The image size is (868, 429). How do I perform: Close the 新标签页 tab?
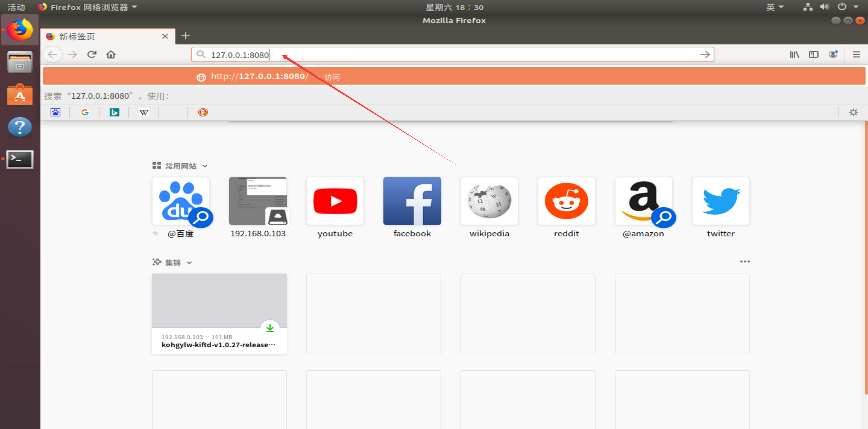click(165, 36)
